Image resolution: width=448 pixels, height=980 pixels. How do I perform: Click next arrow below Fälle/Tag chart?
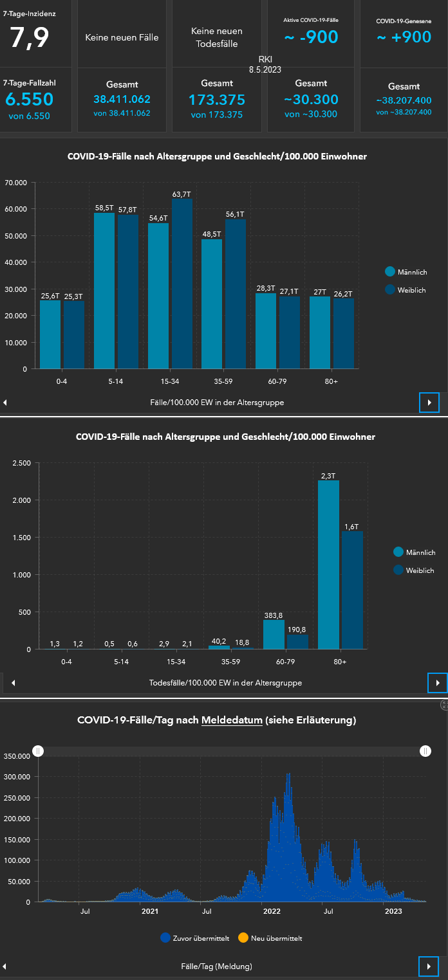(429, 966)
